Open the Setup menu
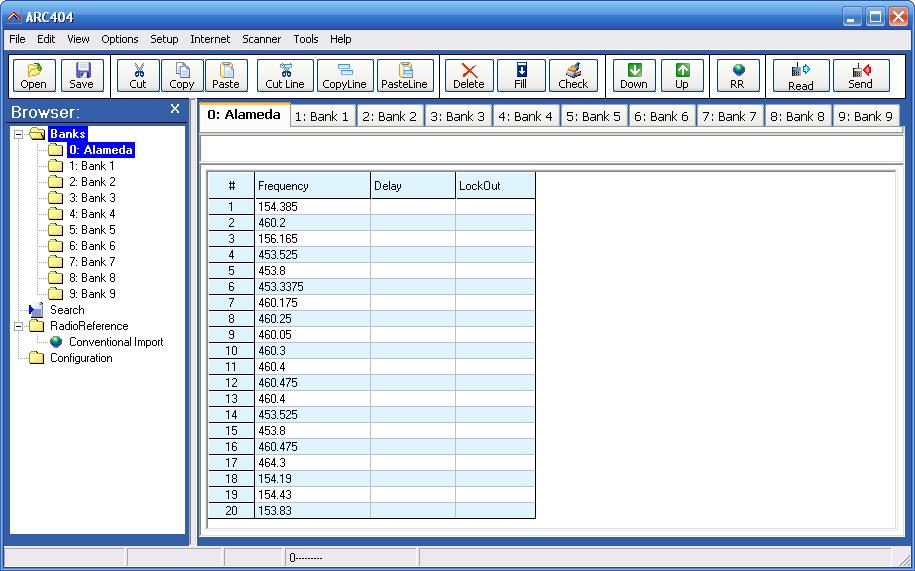Image resolution: width=915 pixels, height=571 pixels. pyautogui.click(x=164, y=39)
